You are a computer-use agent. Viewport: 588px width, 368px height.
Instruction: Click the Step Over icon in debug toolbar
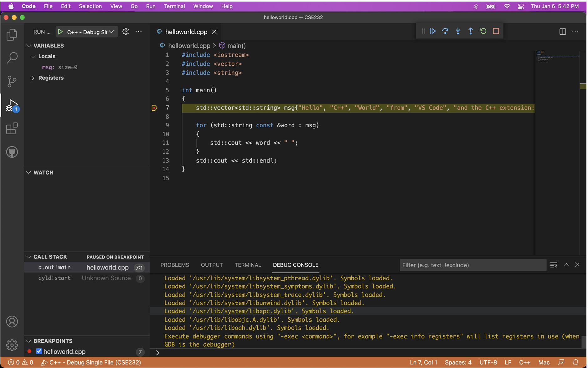445,31
